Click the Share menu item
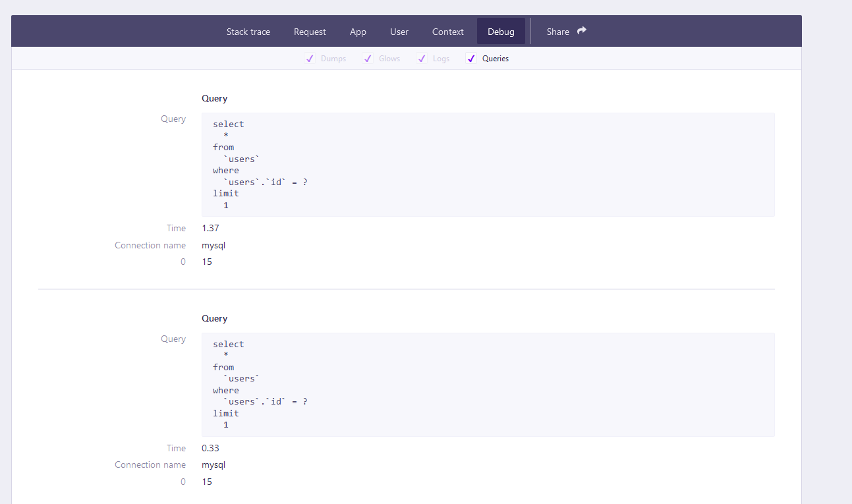 (558, 31)
